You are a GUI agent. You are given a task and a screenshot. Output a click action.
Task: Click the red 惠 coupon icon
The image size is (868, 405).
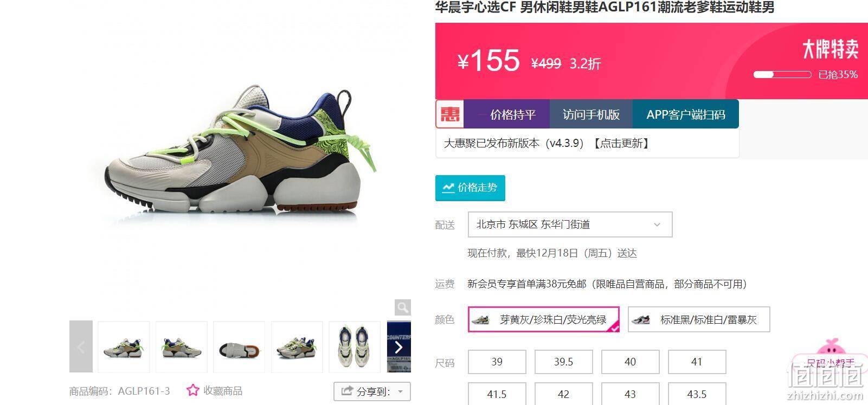pos(449,114)
